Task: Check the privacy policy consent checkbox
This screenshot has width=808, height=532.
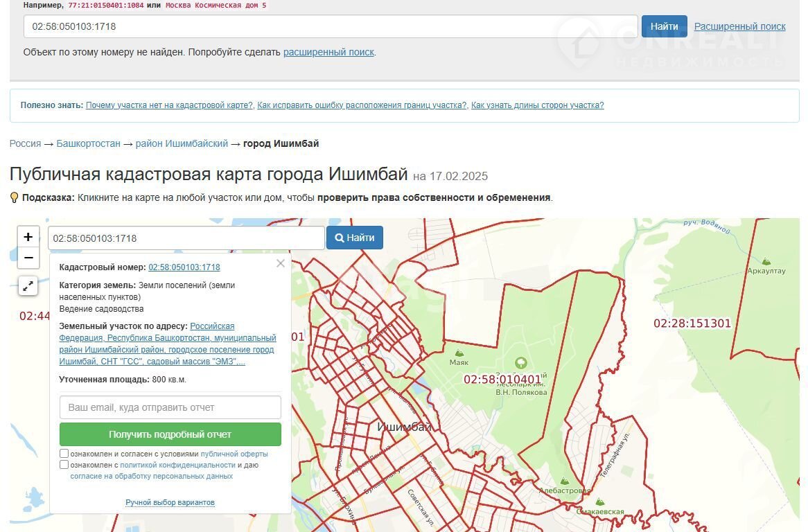Action: pyautogui.click(x=64, y=465)
